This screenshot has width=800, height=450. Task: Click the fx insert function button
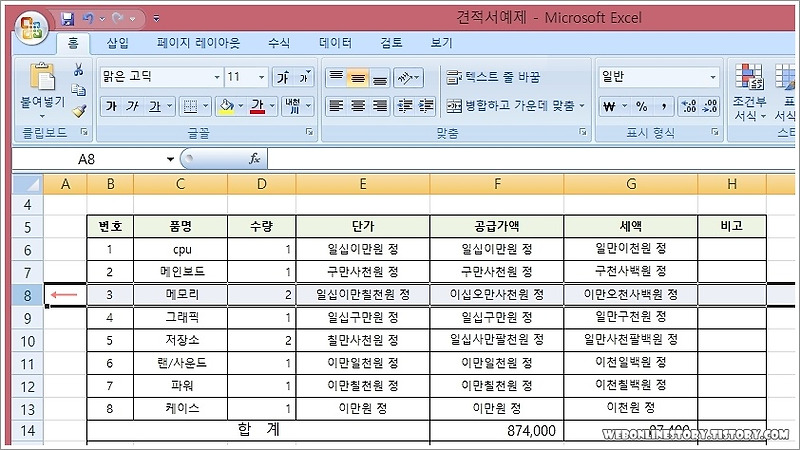[x=255, y=159]
